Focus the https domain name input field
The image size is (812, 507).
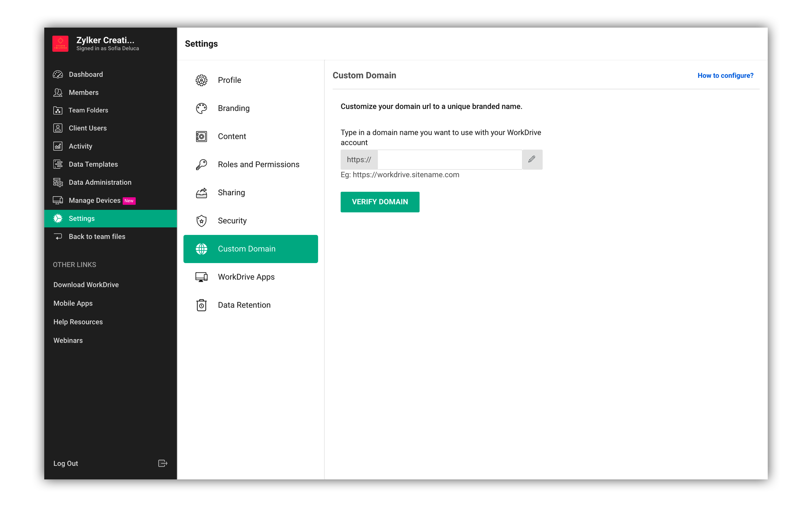point(450,160)
